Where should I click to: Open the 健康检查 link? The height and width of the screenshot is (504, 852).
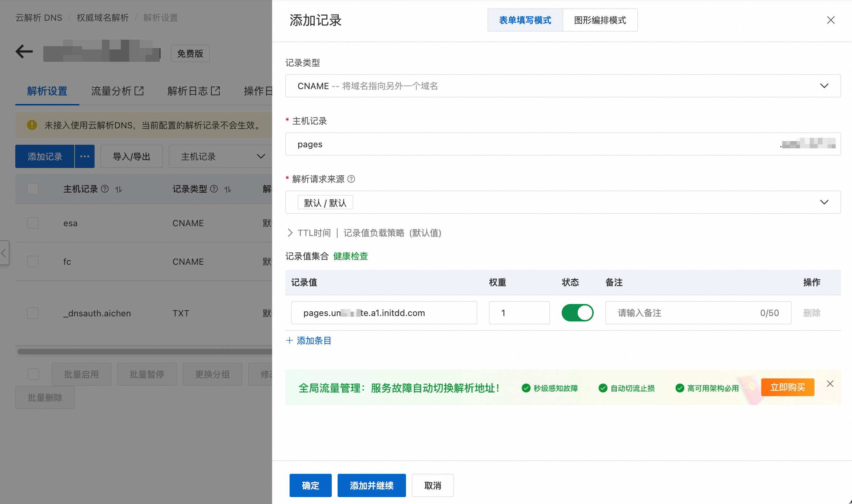(350, 256)
